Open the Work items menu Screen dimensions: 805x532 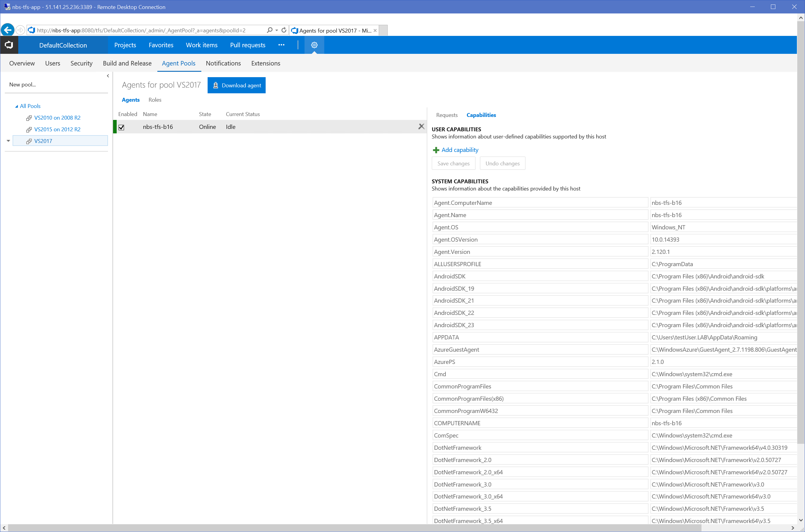[x=202, y=45]
